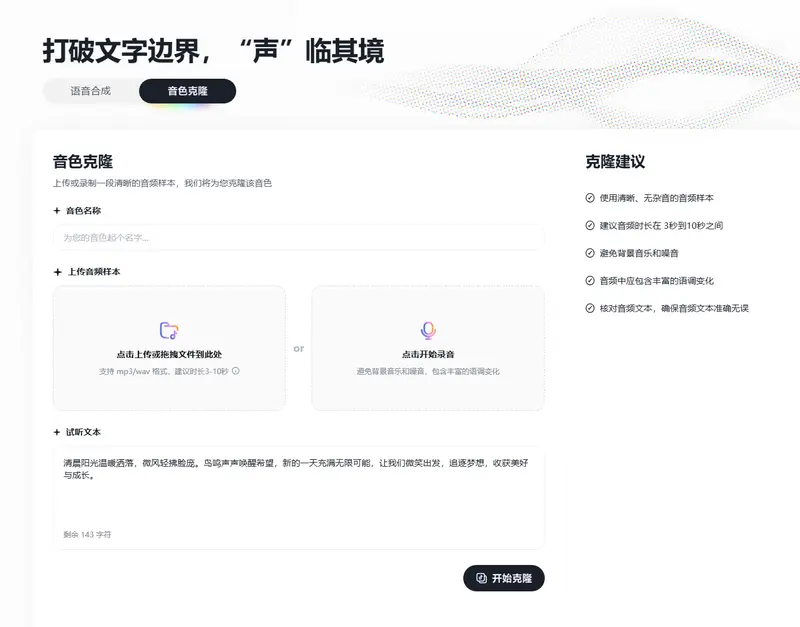
Task: Click the checkmark icon beside 核对音频文本 tip
Action: point(592,309)
